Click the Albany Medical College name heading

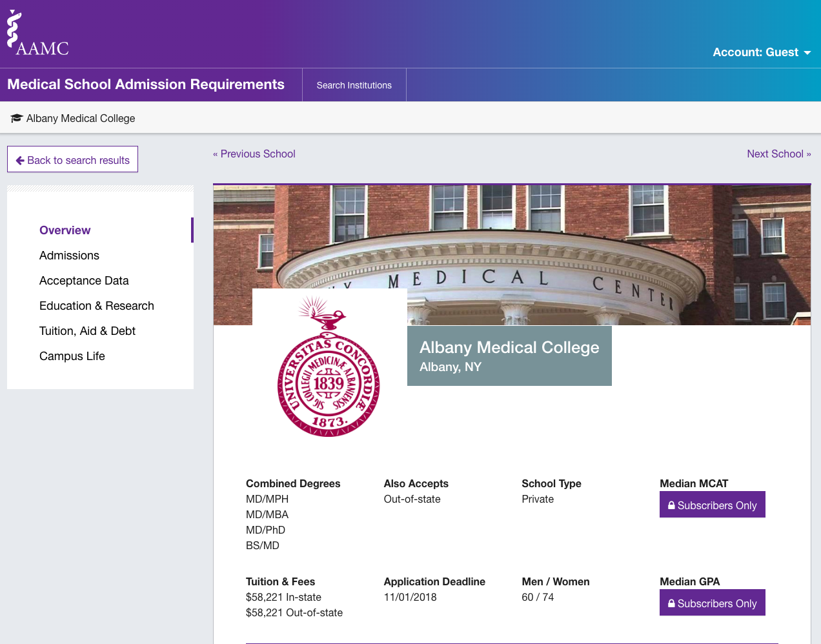(509, 347)
